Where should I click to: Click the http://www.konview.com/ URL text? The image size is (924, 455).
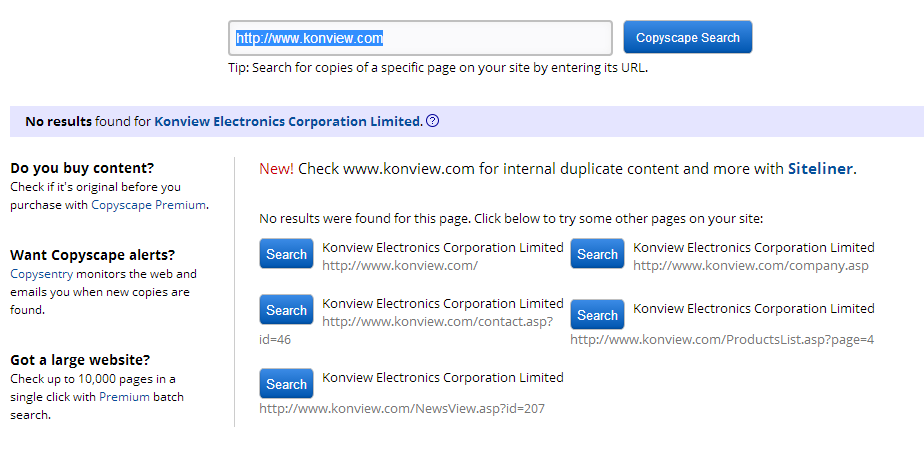tap(400, 266)
